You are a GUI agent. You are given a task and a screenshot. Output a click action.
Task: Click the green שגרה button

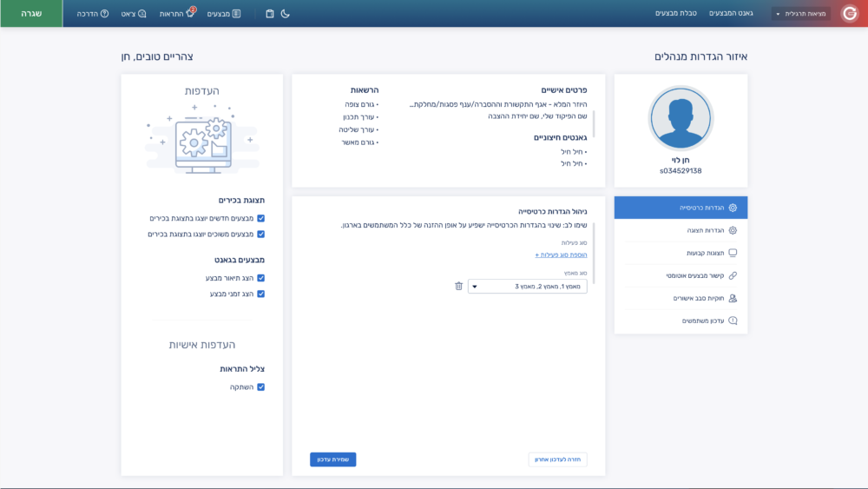(31, 13)
